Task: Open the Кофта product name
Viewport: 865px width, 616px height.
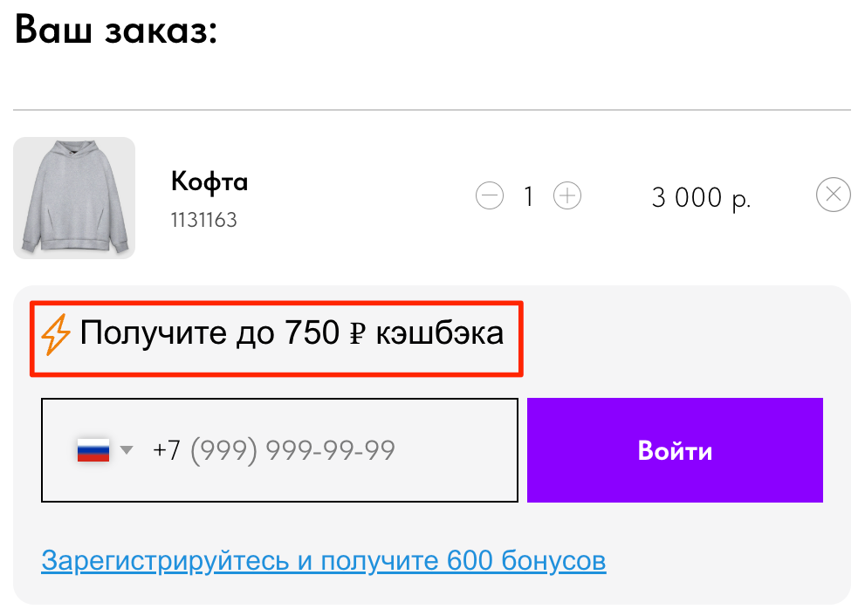Action: [209, 181]
